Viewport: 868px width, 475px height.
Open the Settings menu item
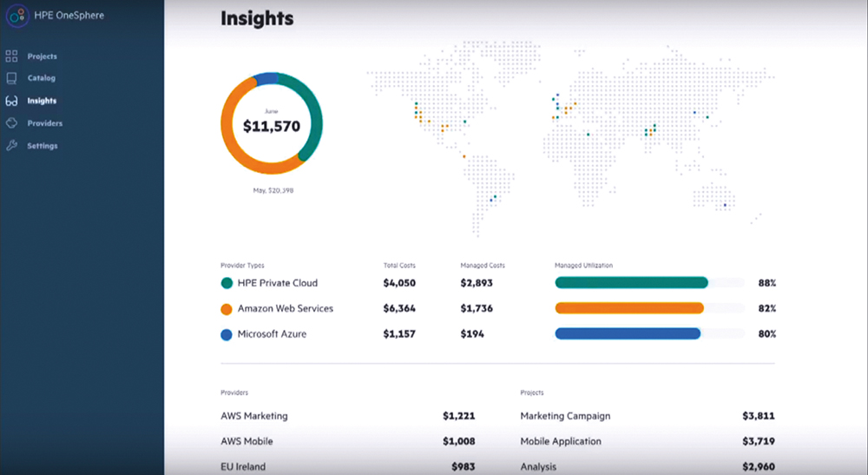(43, 146)
